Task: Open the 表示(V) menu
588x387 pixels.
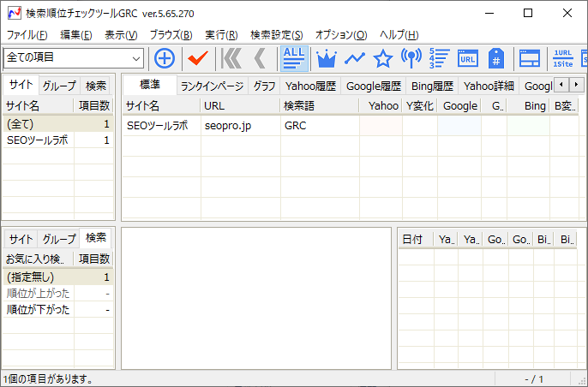Action: (x=121, y=35)
